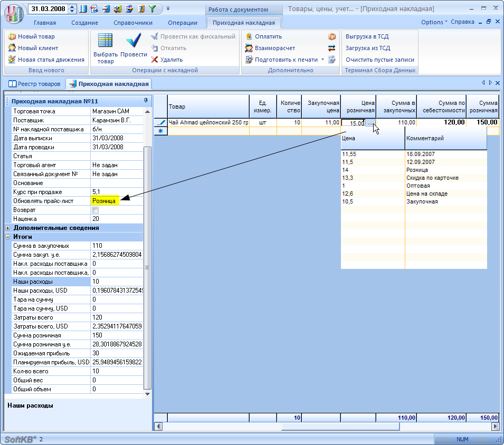The height and width of the screenshot is (445, 504).
Task: Toggle the Возврат checkbox
Action: tap(95, 210)
